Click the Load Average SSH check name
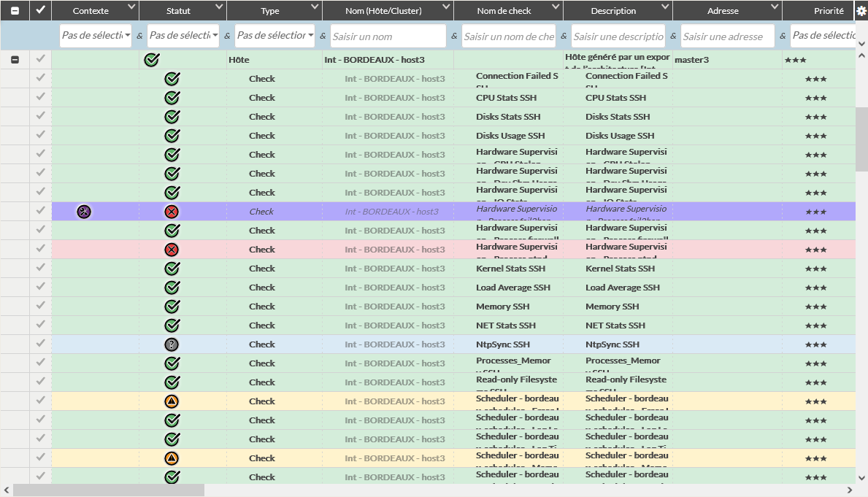Viewport: 868px width, 497px height. (x=512, y=288)
